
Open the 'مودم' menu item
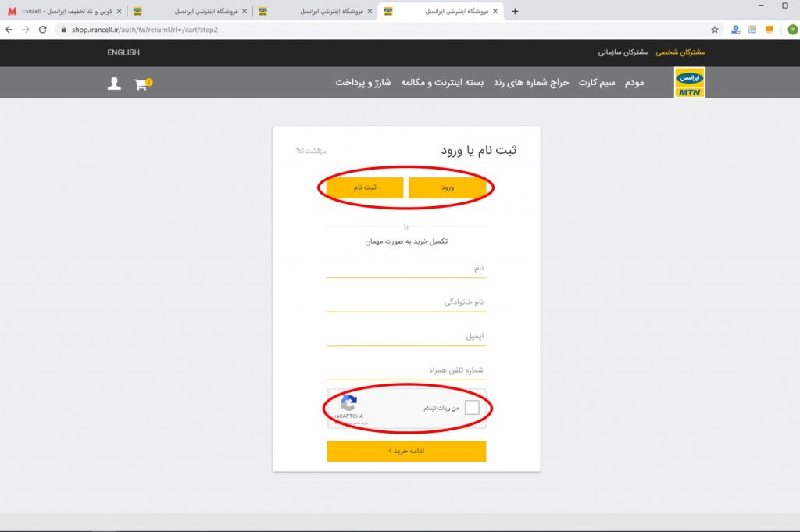click(x=634, y=83)
